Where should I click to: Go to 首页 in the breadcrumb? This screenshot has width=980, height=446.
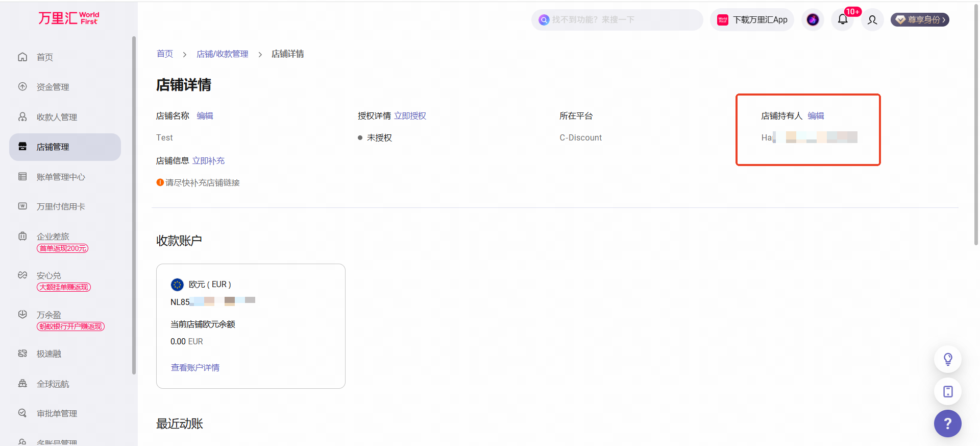coord(165,54)
